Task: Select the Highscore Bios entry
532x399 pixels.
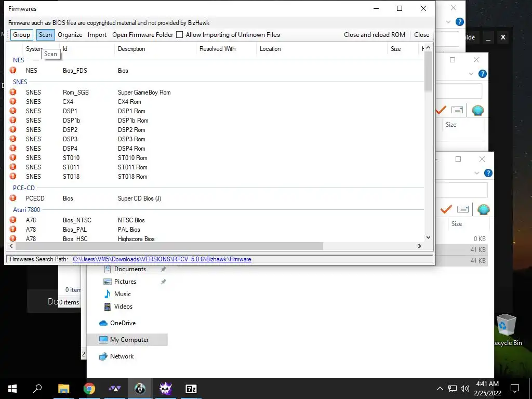Action: click(x=136, y=239)
